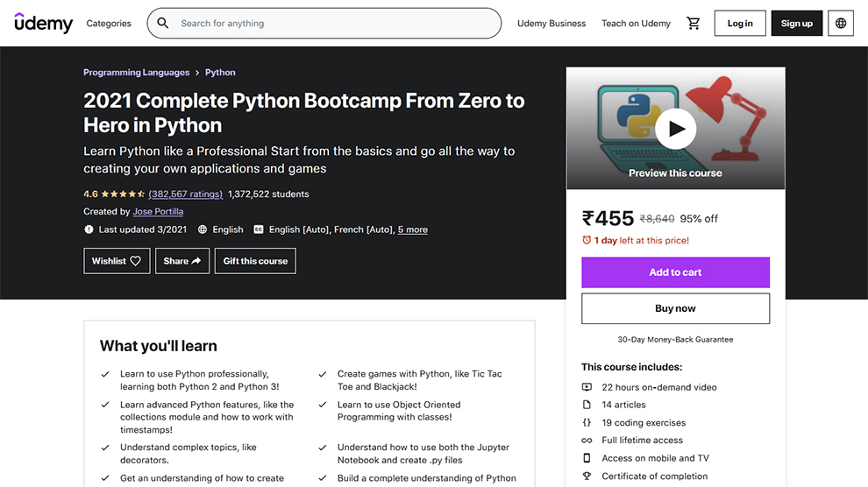
Task: Click the 14 articles text
Action: pyautogui.click(x=624, y=405)
